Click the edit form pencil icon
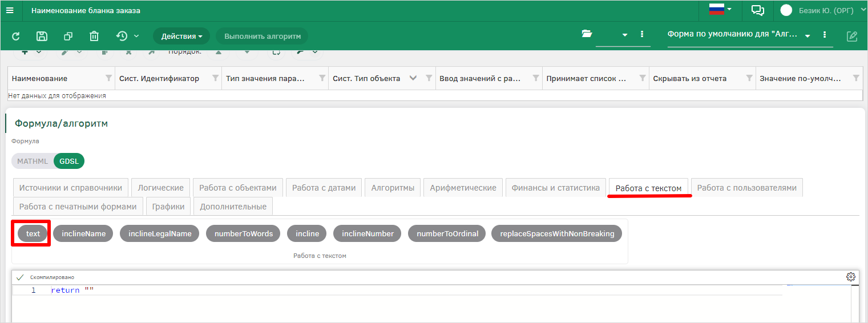Screen dimensions: 868x323 point(852,36)
